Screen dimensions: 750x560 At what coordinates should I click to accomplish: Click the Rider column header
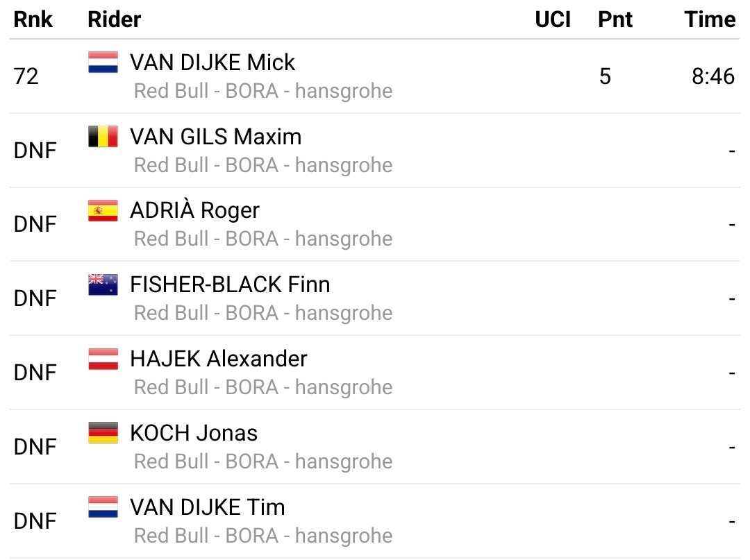(115, 19)
